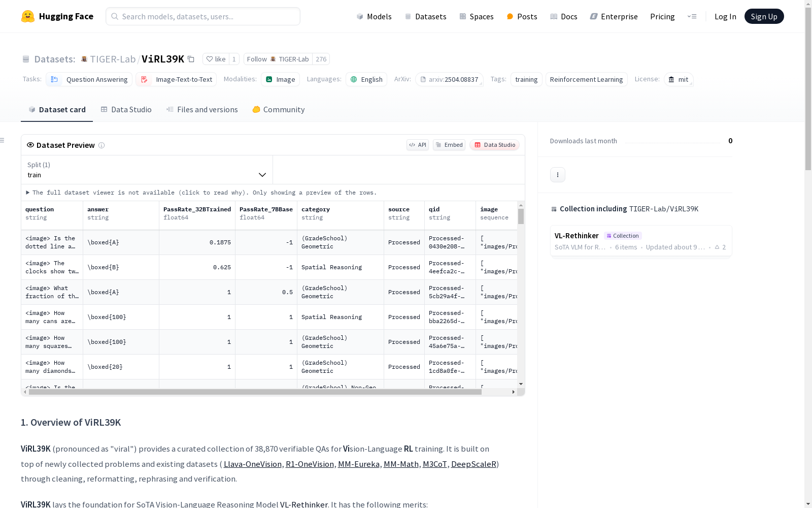
Task: Open Docs in the navigation
Action: point(564,16)
